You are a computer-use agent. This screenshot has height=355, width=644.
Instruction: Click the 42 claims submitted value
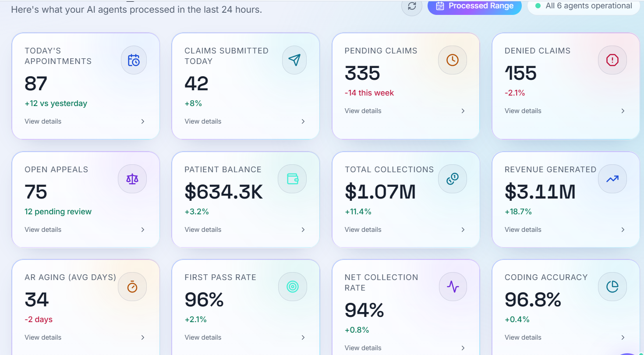[196, 84]
